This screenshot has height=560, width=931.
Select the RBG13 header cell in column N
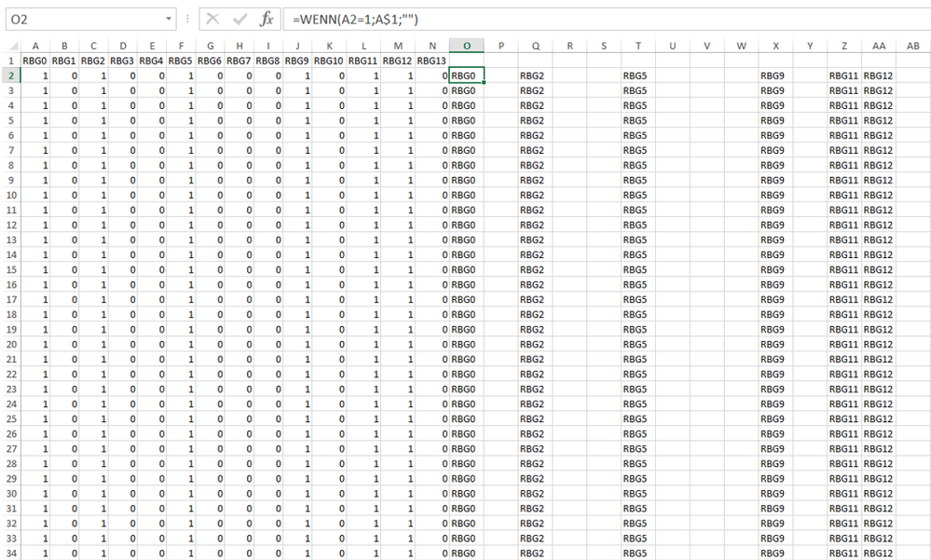[x=431, y=61]
